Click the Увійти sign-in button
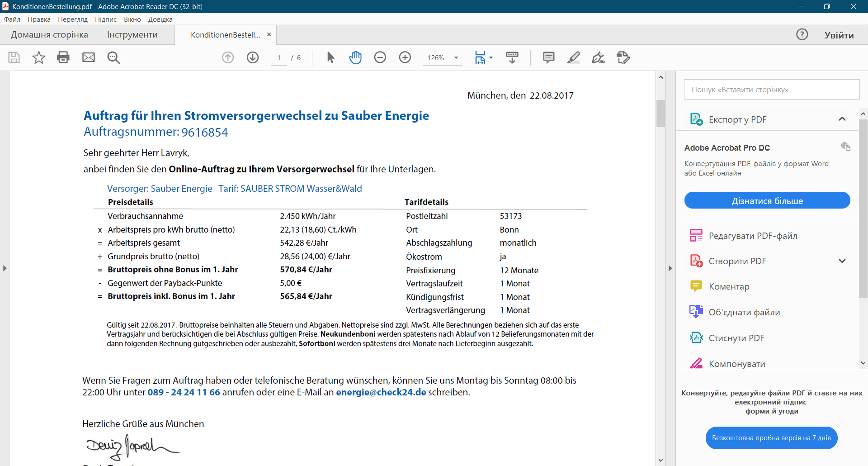Viewport: 868px width, 466px height. click(x=839, y=35)
